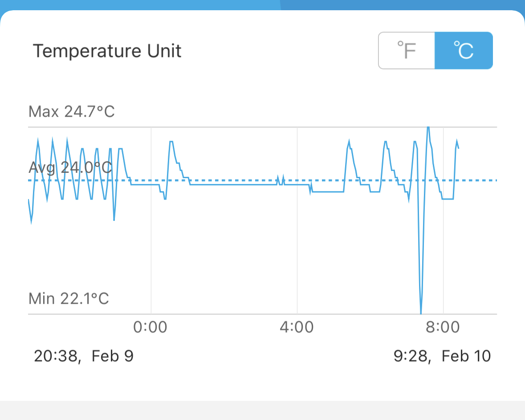The width and height of the screenshot is (525, 420).
Task: Tap the start timestamp 20:38, Feb 9
Action: (x=84, y=356)
